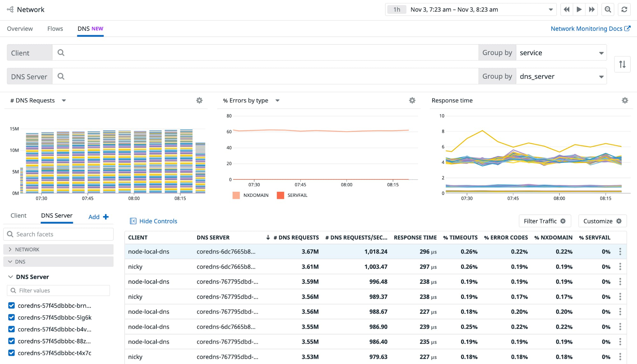The image size is (637, 364).
Task: Deselect the coredns-57f45dbbbc-t4x7c facet
Action: (11, 353)
